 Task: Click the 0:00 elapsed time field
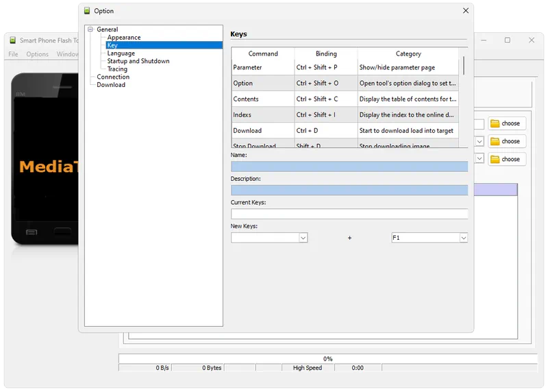(358, 368)
